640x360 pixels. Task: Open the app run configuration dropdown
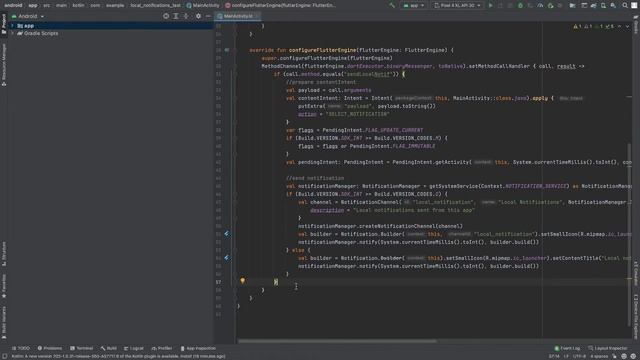[413, 5]
